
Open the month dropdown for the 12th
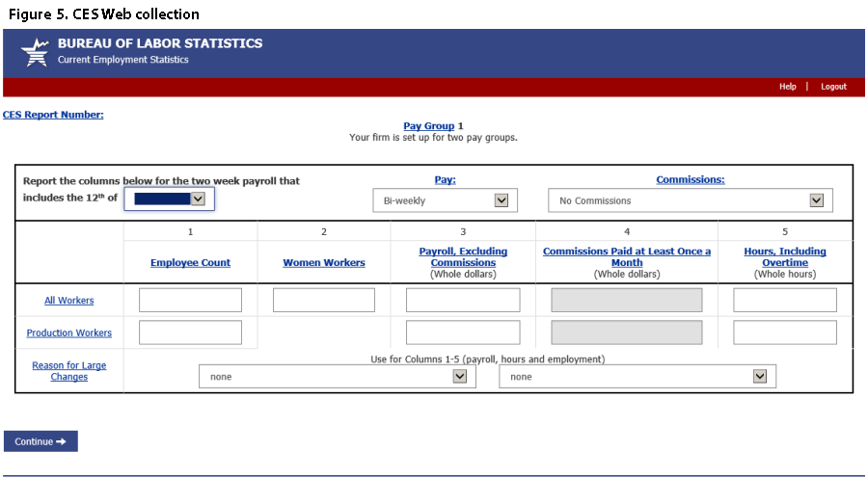(169, 199)
